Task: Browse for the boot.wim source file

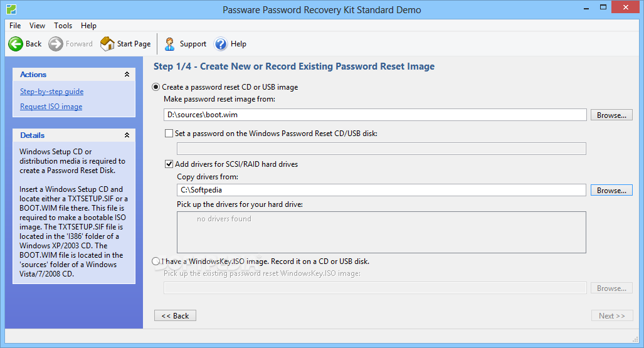Action: click(x=611, y=115)
